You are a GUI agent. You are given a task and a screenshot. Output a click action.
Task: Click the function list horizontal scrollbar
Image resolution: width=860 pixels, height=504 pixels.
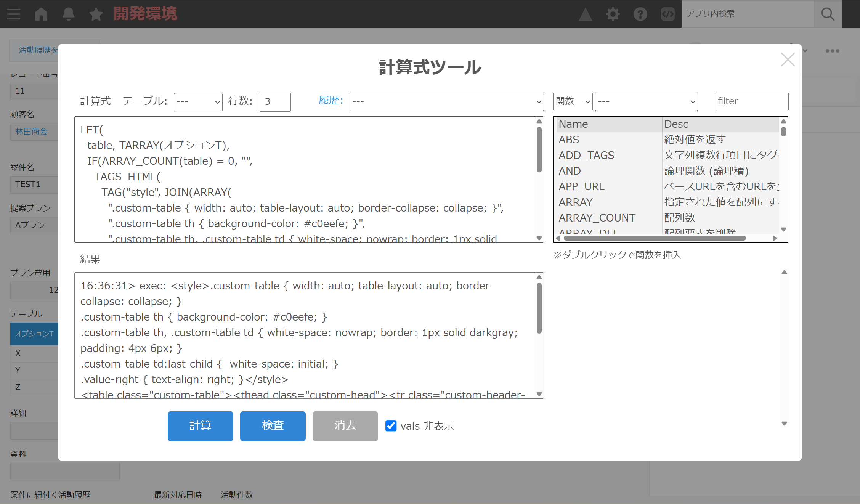point(655,238)
